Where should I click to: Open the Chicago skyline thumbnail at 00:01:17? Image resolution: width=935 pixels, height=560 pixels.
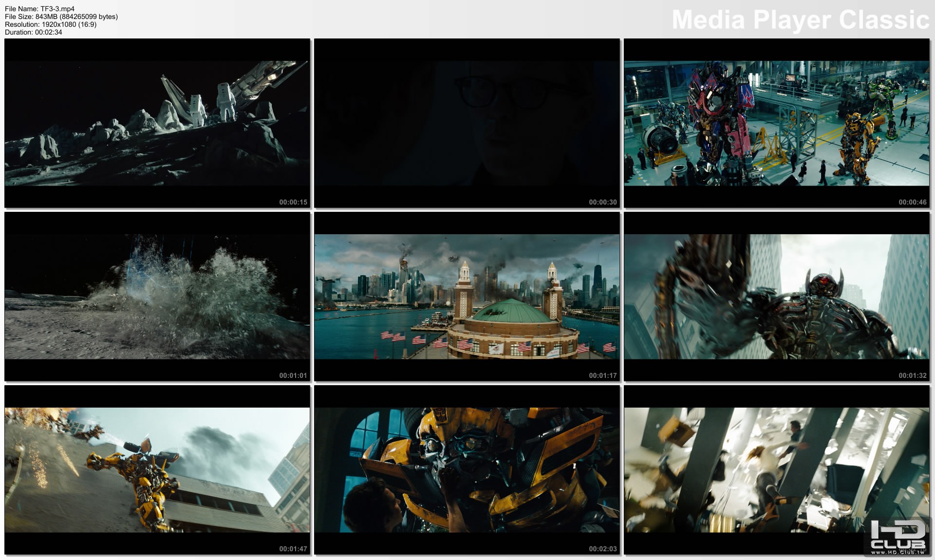pos(467,297)
